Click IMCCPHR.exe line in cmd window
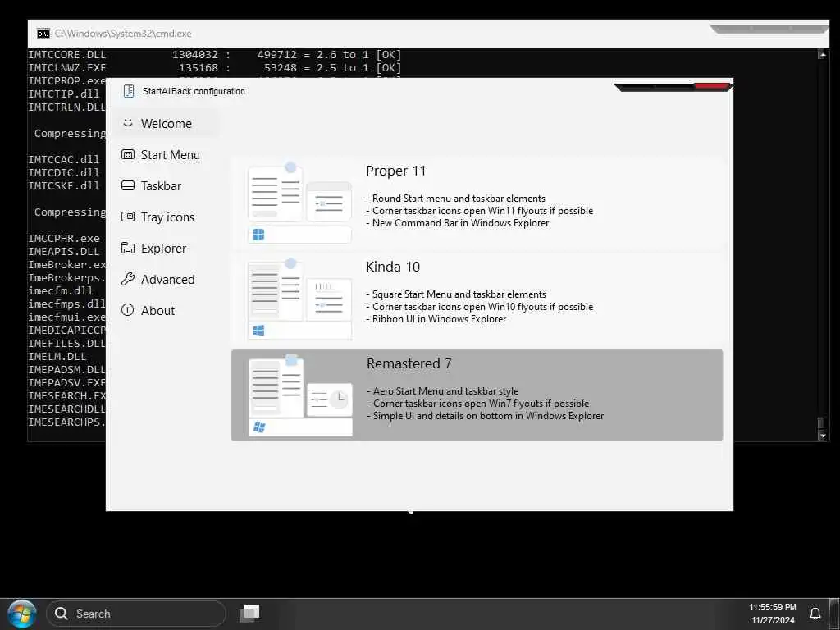 pos(64,238)
